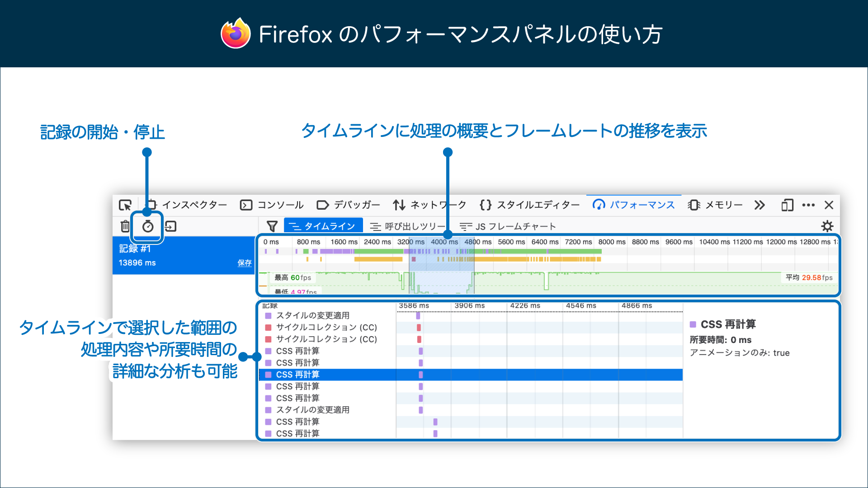Screen dimensions: 868x488
Task: Select the パフォーマンス tab
Action: (x=633, y=205)
